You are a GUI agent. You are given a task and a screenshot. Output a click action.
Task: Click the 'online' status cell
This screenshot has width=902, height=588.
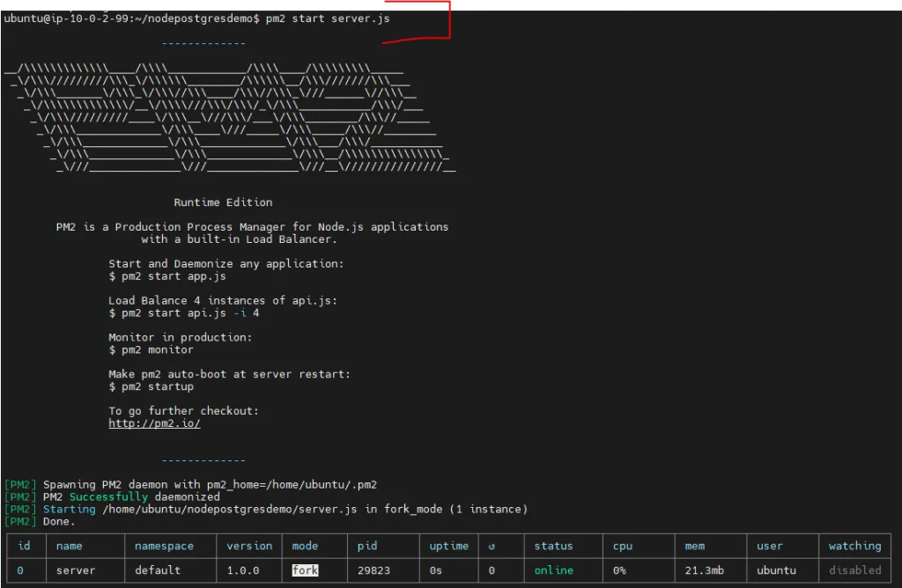pyautogui.click(x=553, y=570)
